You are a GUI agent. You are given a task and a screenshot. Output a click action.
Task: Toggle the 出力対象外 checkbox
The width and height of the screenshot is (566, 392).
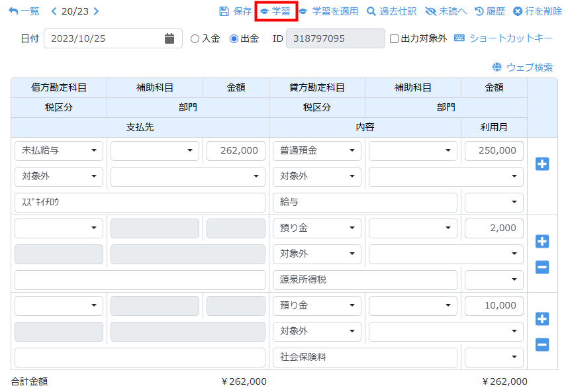tap(394, 38)
